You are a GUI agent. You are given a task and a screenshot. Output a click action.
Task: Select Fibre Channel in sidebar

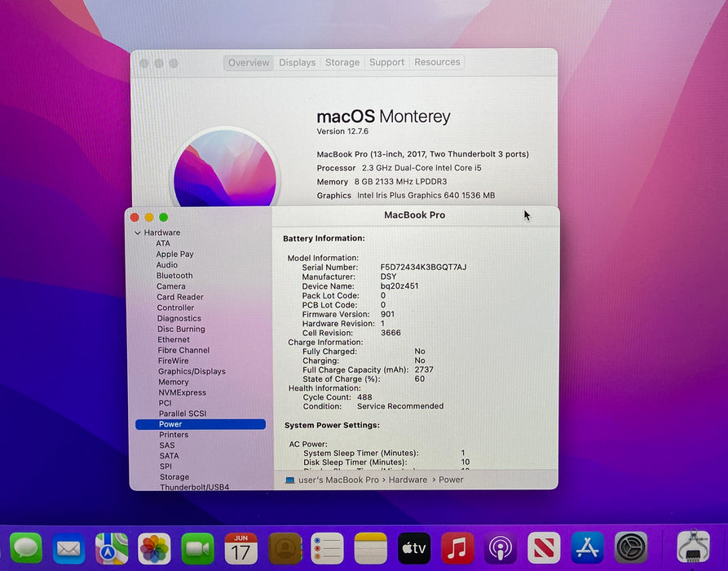click(x=183, y=350)
